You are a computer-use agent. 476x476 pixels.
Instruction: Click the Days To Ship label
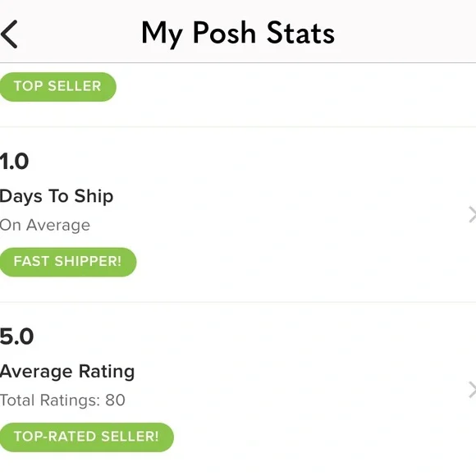[x=57, y=197]
